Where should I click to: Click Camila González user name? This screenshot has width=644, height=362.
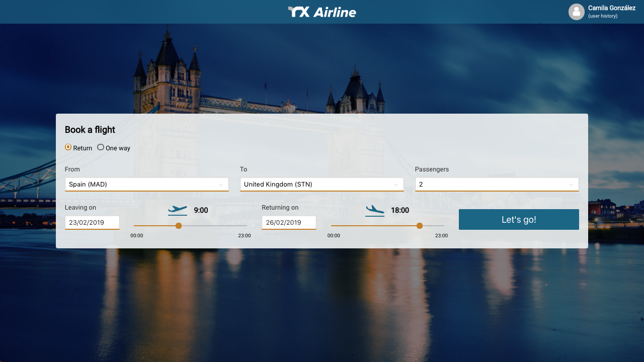coord(611,8)
